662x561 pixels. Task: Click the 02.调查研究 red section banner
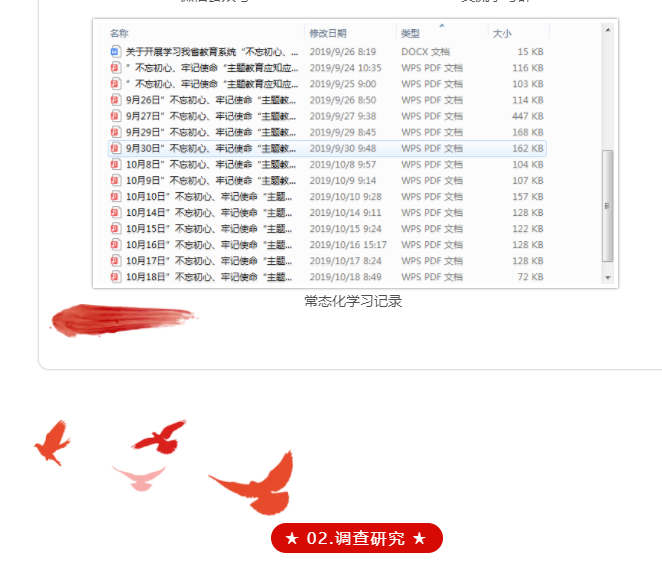coord(356,538)
